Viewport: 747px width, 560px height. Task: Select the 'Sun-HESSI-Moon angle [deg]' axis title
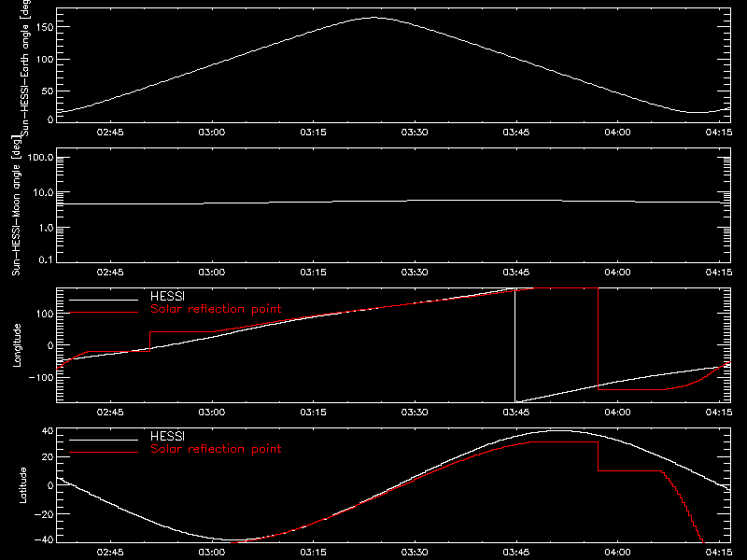click(x=17, y=205)
